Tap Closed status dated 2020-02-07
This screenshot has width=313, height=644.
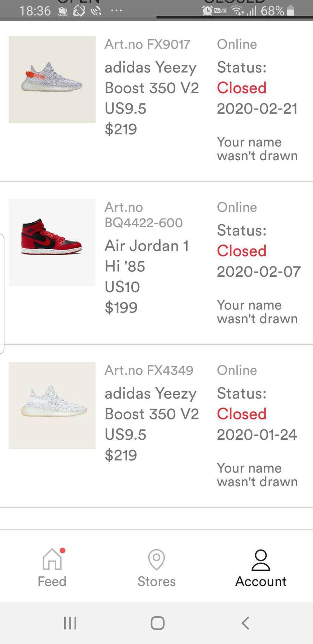point(242,251)
